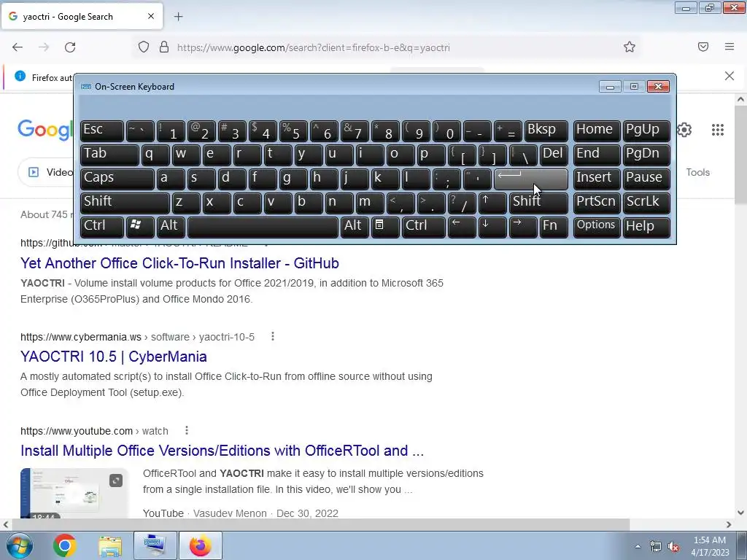Click the spacebar on On-Screen Keyboard

pyautogui.click(x=263, y=227)
